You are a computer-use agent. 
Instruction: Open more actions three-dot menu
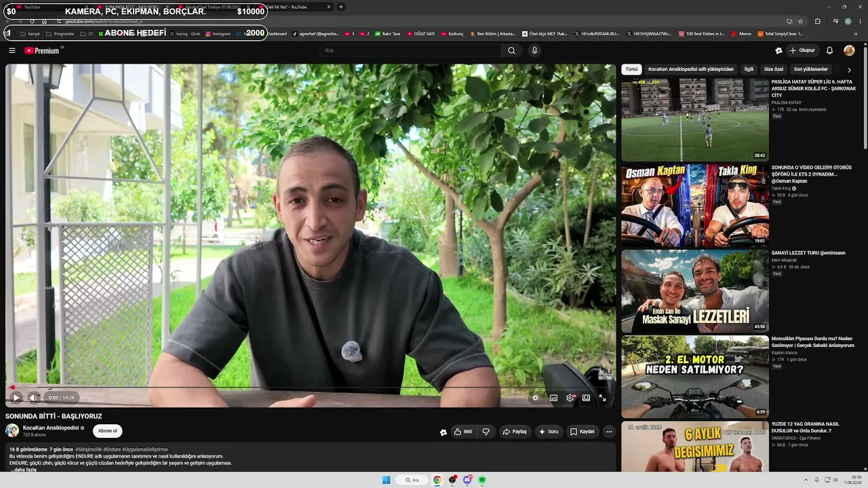(x=609, y=432)
